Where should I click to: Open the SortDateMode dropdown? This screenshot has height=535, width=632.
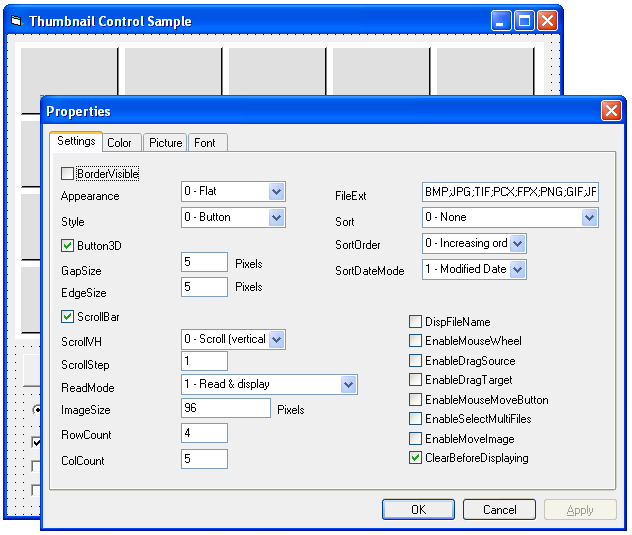tap(517, 269)
